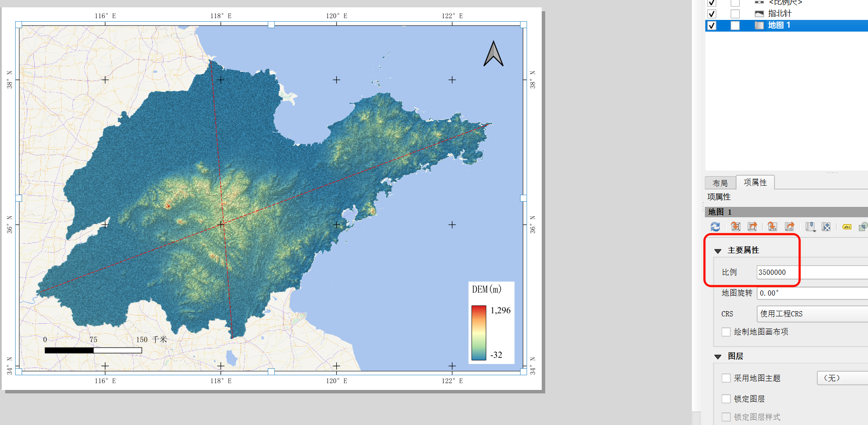Click interactively edit map extent icon
The height and width of the screenshot is (425, 868).
pyautogui.click(x=826, y=226)
